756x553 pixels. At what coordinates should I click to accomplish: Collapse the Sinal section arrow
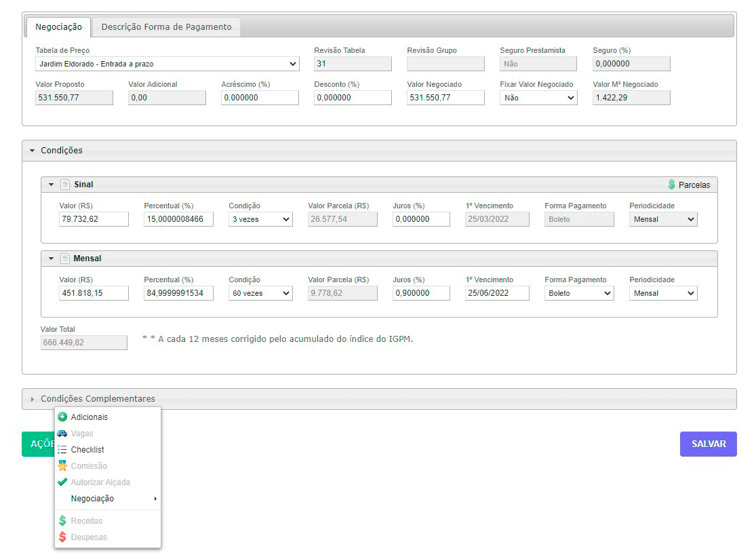51,185
